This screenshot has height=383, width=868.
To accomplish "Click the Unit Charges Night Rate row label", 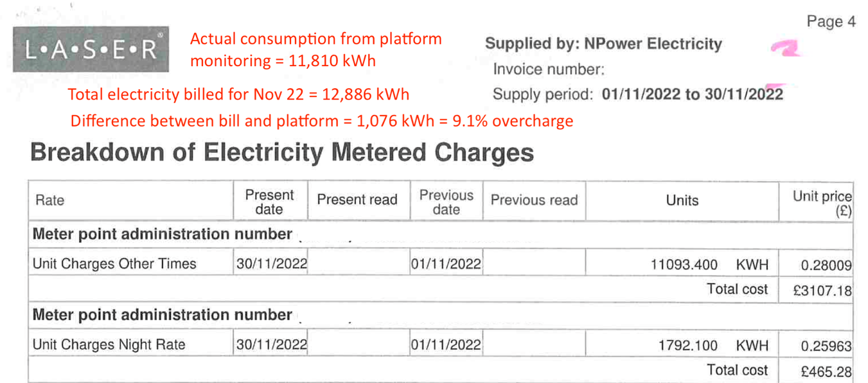I will tap(109, 344).
